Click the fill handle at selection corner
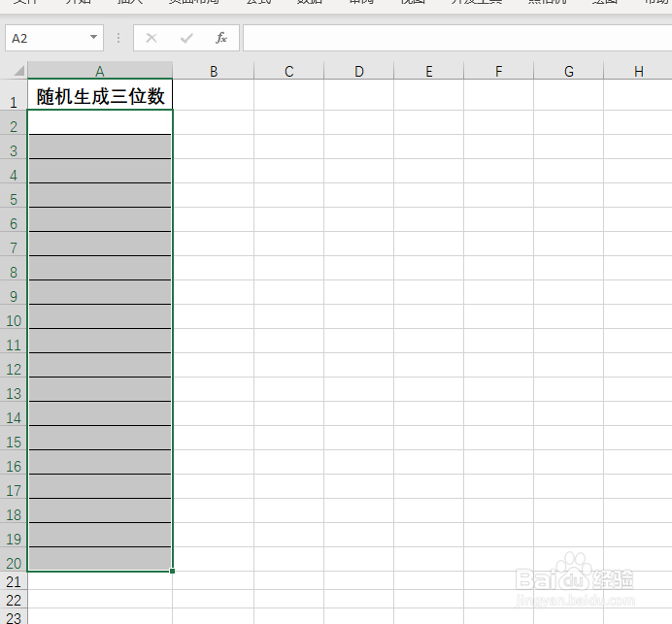The image size is (672, 624). (172, 571)
